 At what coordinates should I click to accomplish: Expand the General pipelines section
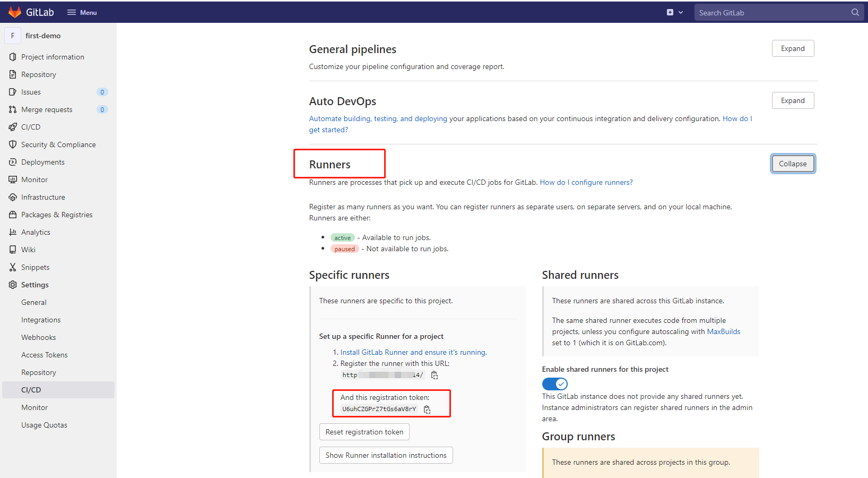click(793, 48)
